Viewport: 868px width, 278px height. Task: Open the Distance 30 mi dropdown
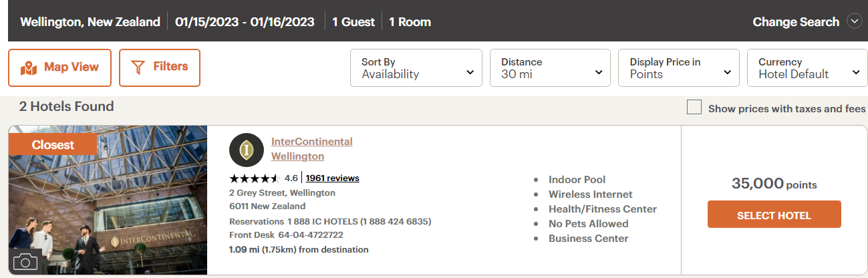click(551, 68)
